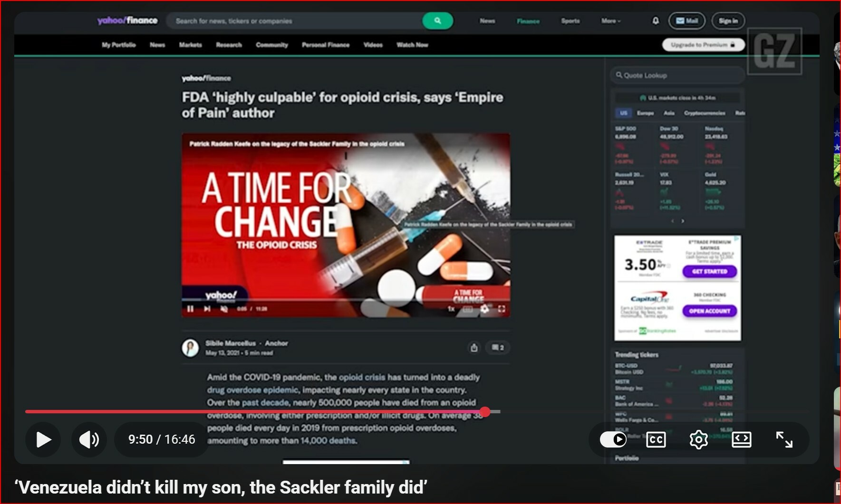Image resolution: width=841 pixels, height=504 pixels.
Task: Open the notifications bell icon
Action: pos(656,21)
